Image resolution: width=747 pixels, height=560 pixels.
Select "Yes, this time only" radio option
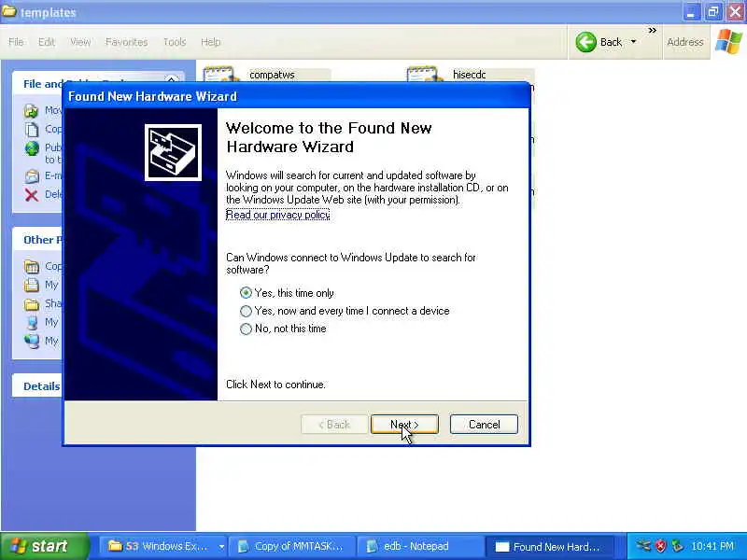288,293
